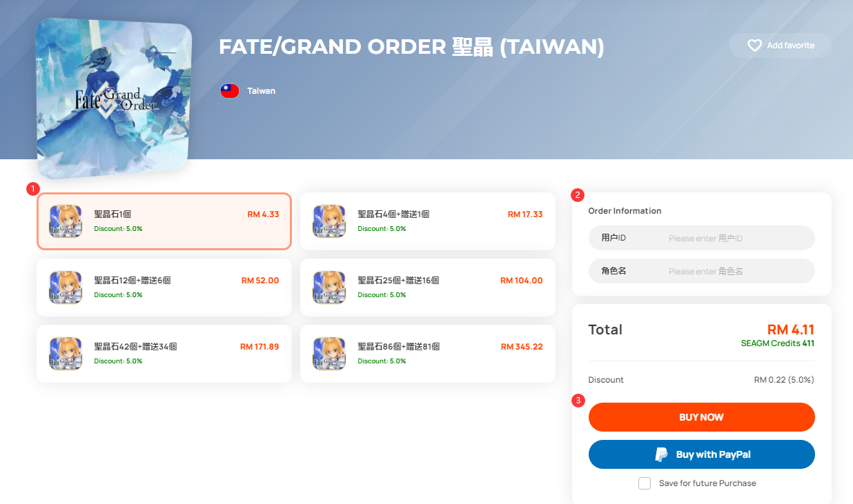Check Save for future Purchase box
Viewport: 853px width, 504px height.
click(x=645, y=483)
